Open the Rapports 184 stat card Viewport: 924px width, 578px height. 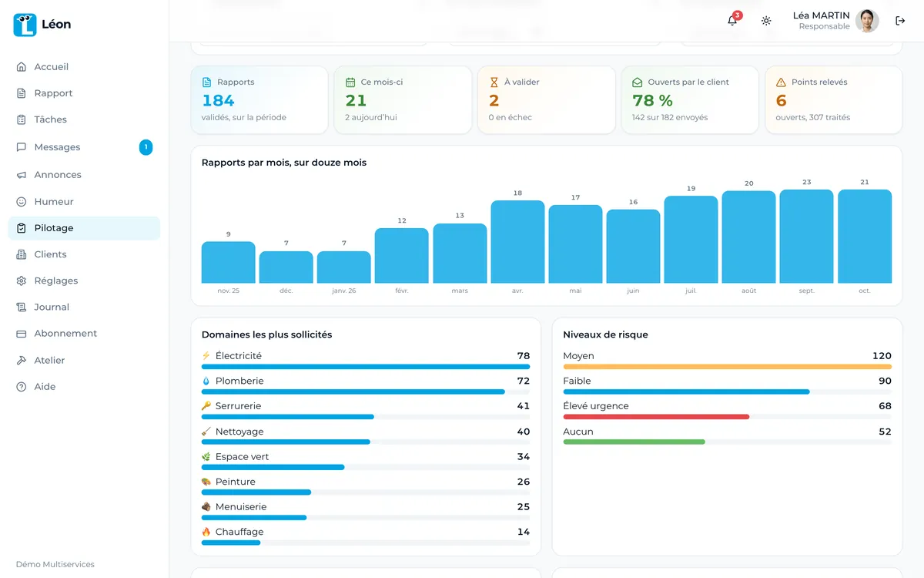coord(259,100)
